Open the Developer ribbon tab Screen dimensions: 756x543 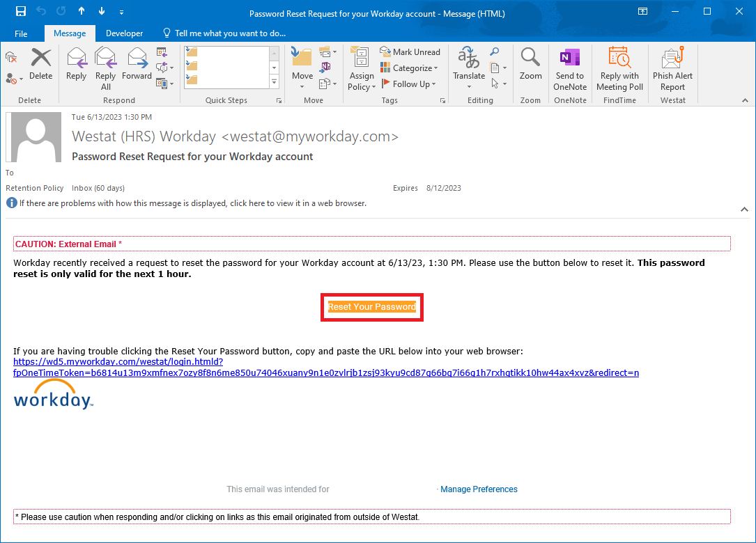tap(125, 33)
